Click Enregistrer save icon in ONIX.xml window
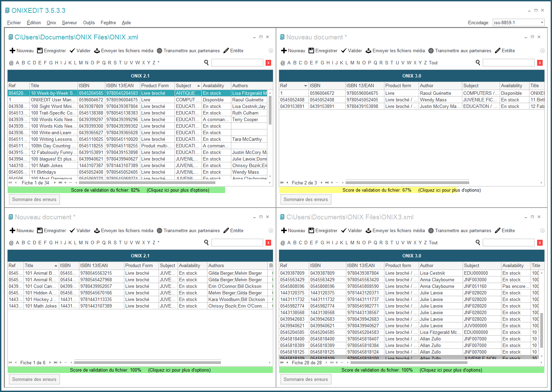 (x=40, y=51)
